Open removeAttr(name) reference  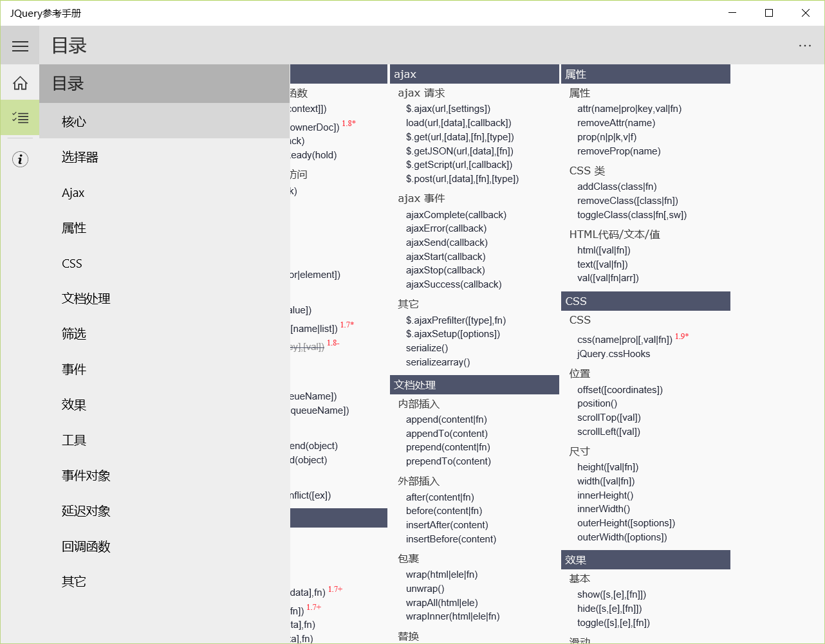click(x=616, y=123)
